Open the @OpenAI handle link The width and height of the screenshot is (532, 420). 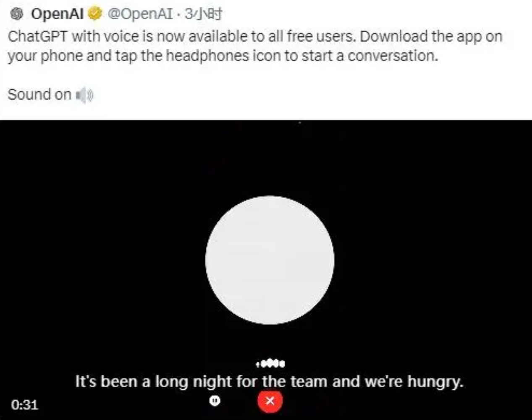[x=140, y=14]
